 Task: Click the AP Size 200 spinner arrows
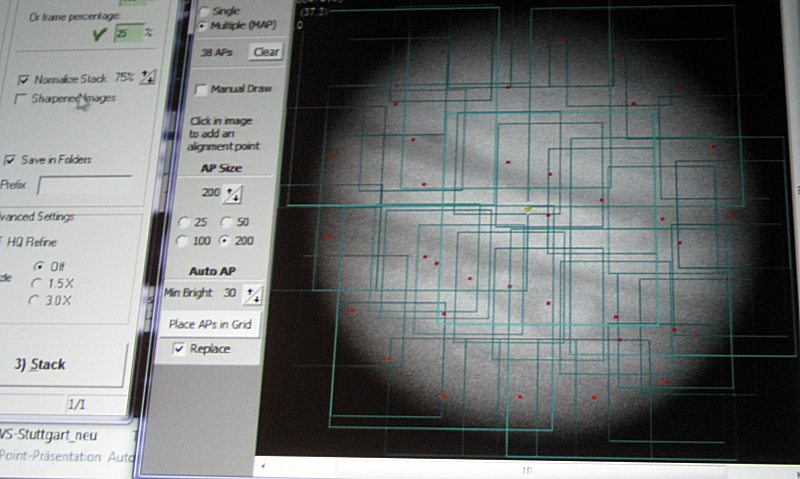coord(233,193)
